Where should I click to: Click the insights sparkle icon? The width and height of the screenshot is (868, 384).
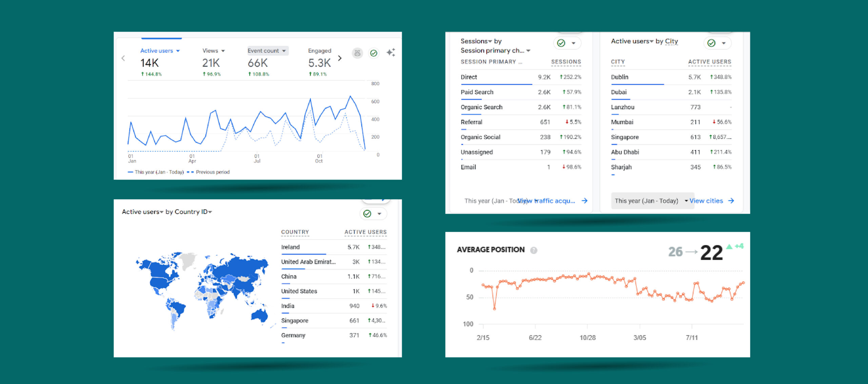click(391, 53)
